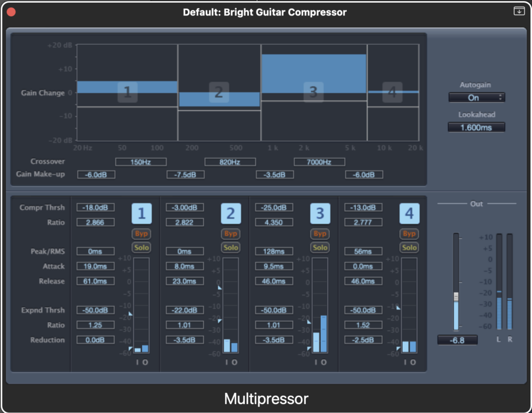Click the band 1 number button
This screenshot has height=413, width=532.
[142, 213]
